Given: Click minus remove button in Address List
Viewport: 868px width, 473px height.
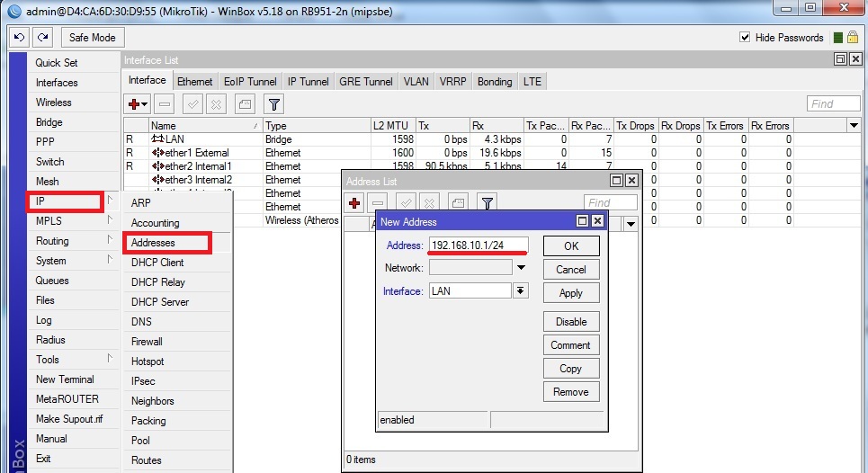Looking at the screenshot, I should [378, 203].
